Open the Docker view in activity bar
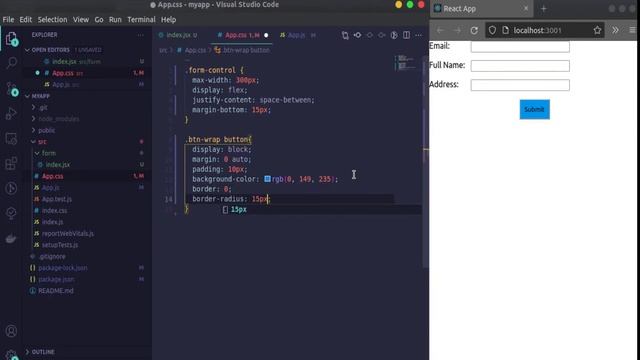This screenshot has height=360, width=640. [x=11, y=238]
